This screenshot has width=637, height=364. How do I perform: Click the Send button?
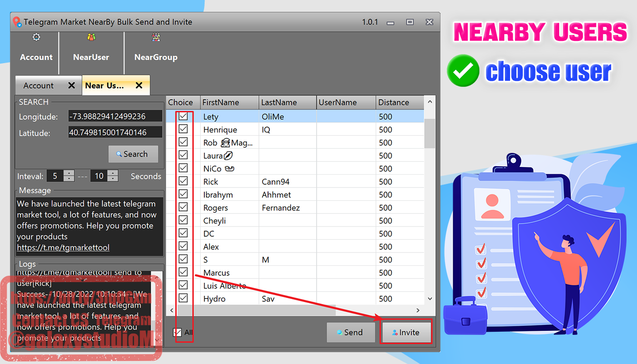click(350, 333)
